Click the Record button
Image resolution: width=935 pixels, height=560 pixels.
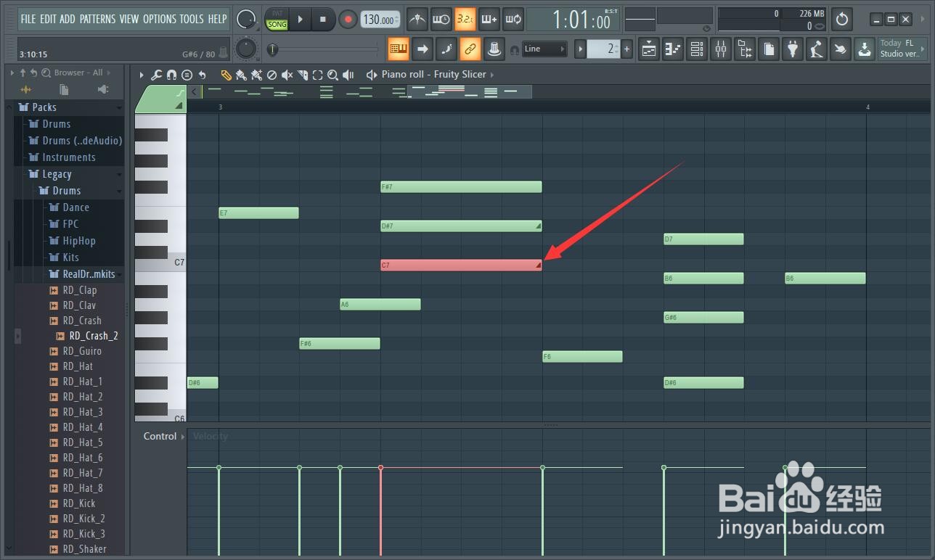[x=348, y=20]
